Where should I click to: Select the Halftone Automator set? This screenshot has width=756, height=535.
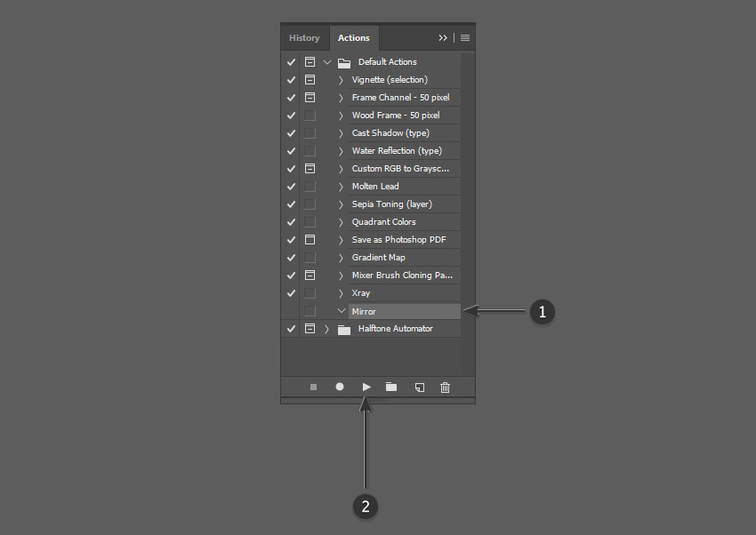[392, 328]
